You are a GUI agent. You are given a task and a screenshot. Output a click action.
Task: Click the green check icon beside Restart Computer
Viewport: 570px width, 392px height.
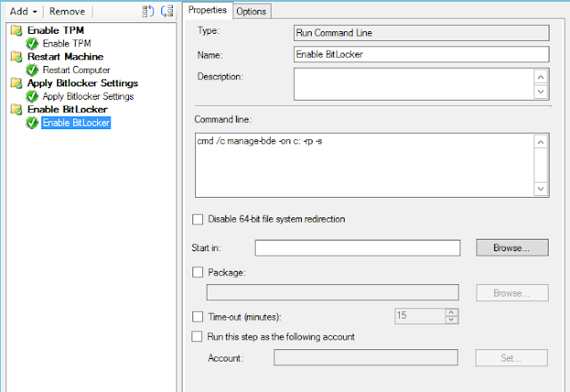pos(32,69)
